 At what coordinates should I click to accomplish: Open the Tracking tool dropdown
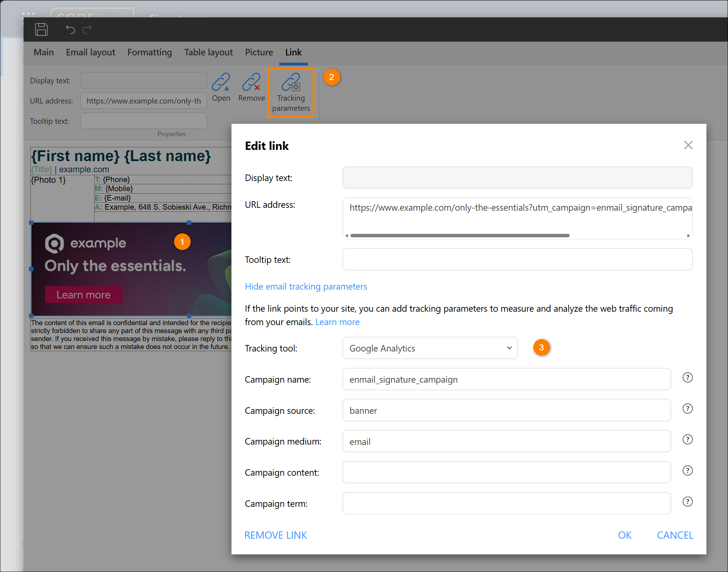430,348
